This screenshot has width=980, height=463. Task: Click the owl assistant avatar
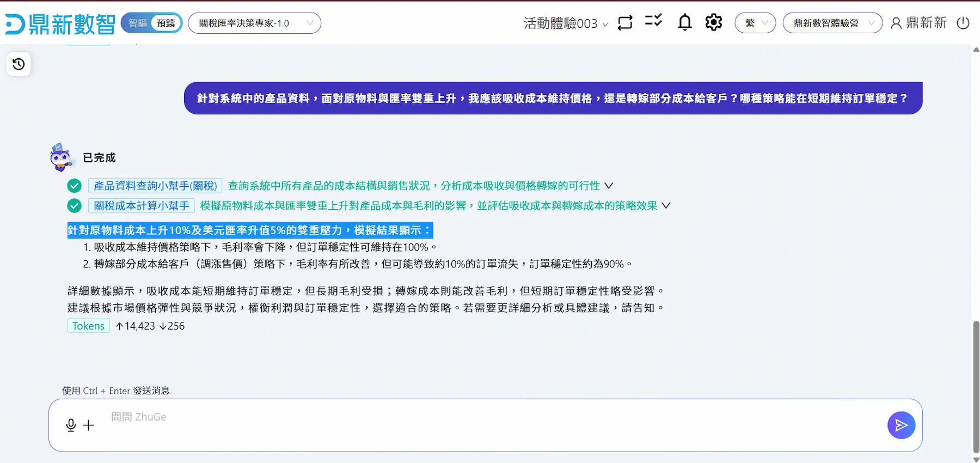61,157
